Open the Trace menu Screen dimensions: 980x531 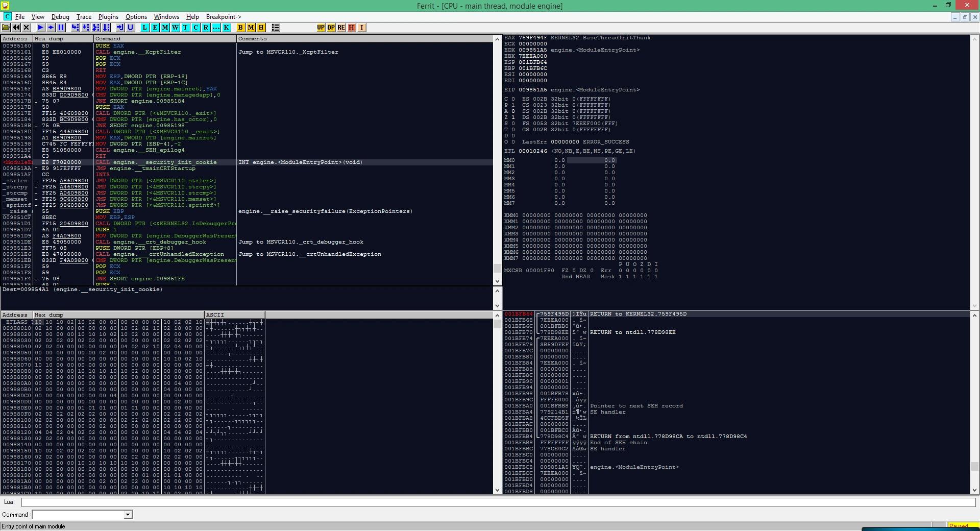point(84,17)
